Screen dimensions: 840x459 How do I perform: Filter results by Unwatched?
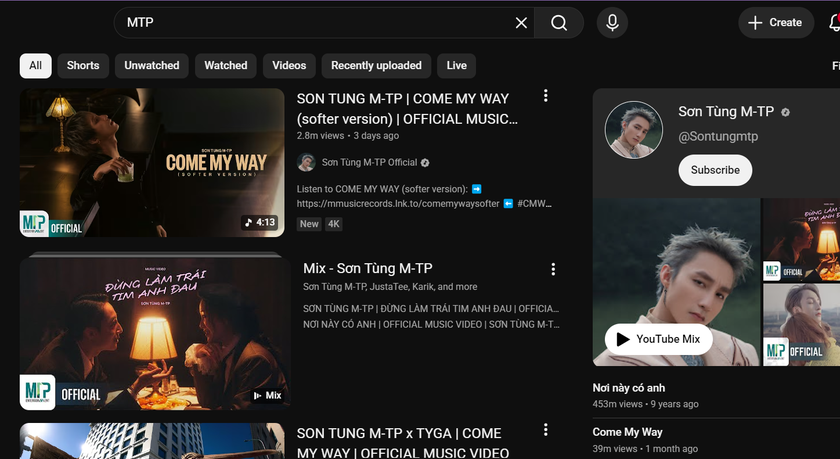(152, 65)
